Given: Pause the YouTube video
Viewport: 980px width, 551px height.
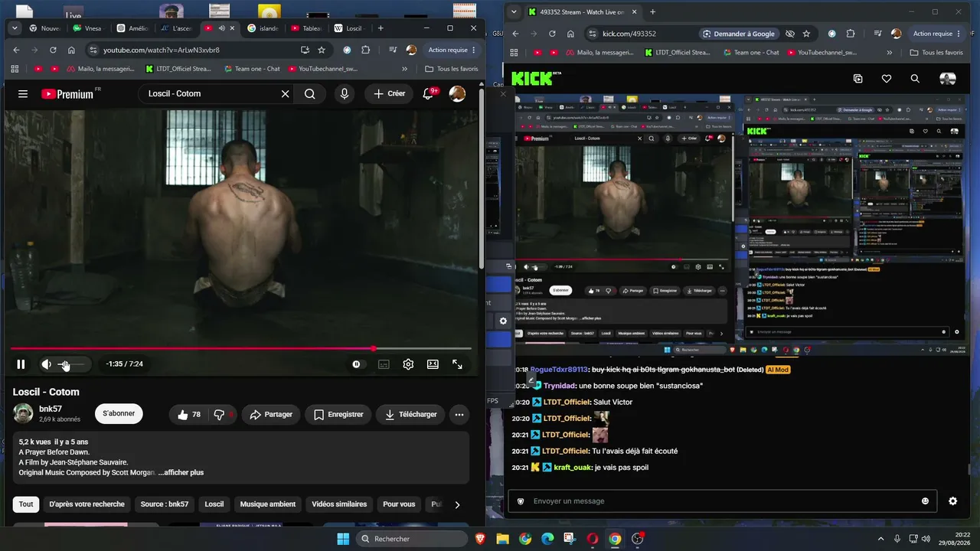Looking at the screenshot, I should point(21,364).
